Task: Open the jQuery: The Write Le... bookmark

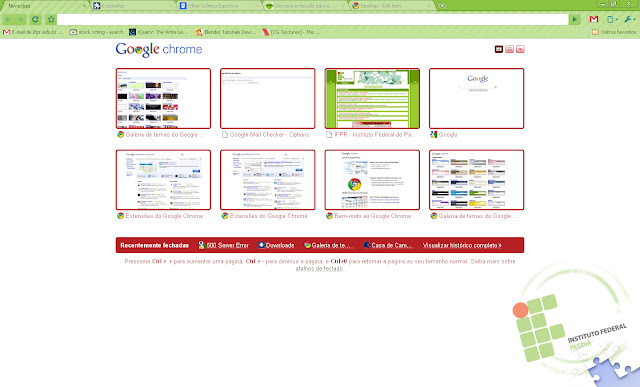Action: (158, 32)
